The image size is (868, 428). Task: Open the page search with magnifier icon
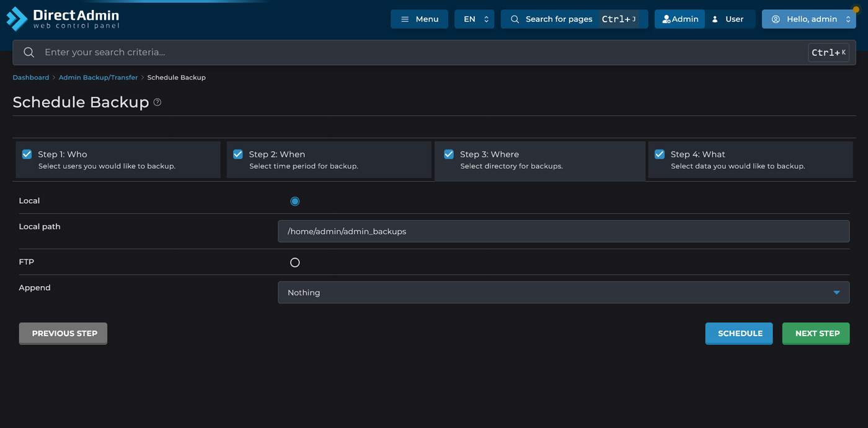point(515,19)
